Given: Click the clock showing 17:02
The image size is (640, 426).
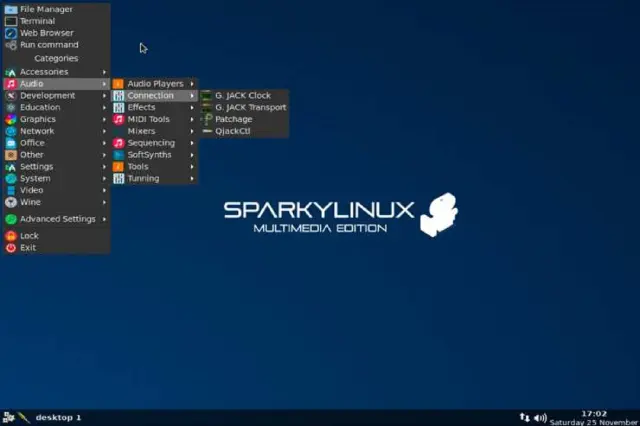Looking at the screenshot, I should pyautogui.click(x=594, y=413).
